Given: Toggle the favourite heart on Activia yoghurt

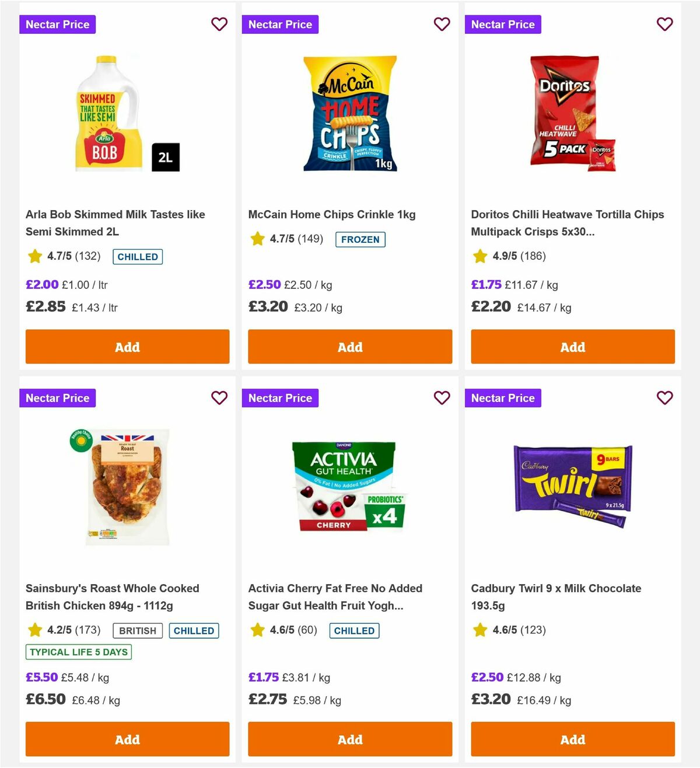Looking at the screenshot, I should click(x=442, y=397).
